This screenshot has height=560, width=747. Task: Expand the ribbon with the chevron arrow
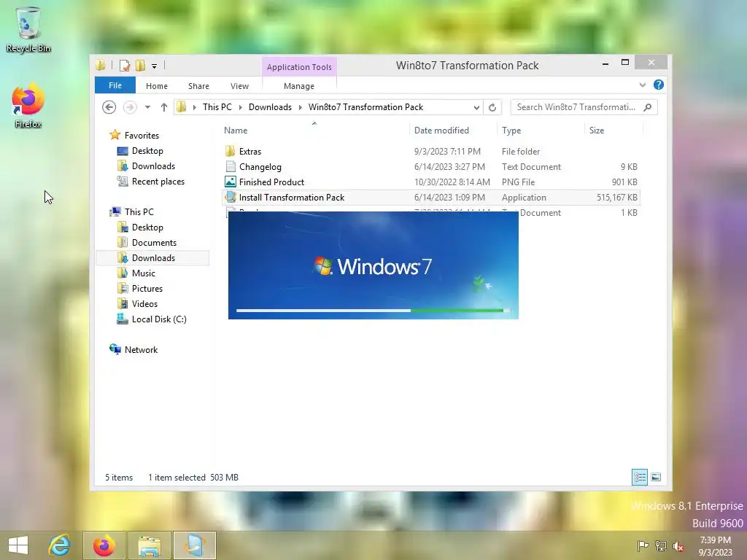(x=643, y=85)
